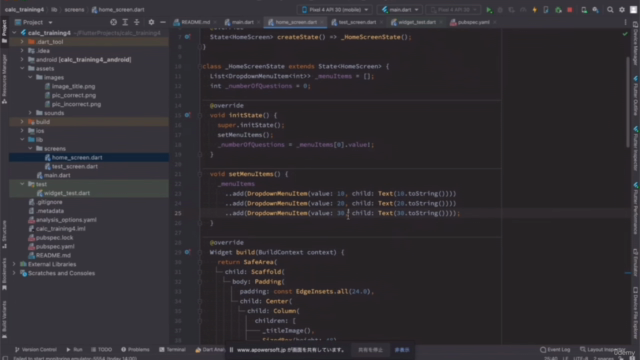Screen dimensions: 640x360
Task: Select analysis_options.yaml file
Action: pyautogui.click(x=66, y=220)
